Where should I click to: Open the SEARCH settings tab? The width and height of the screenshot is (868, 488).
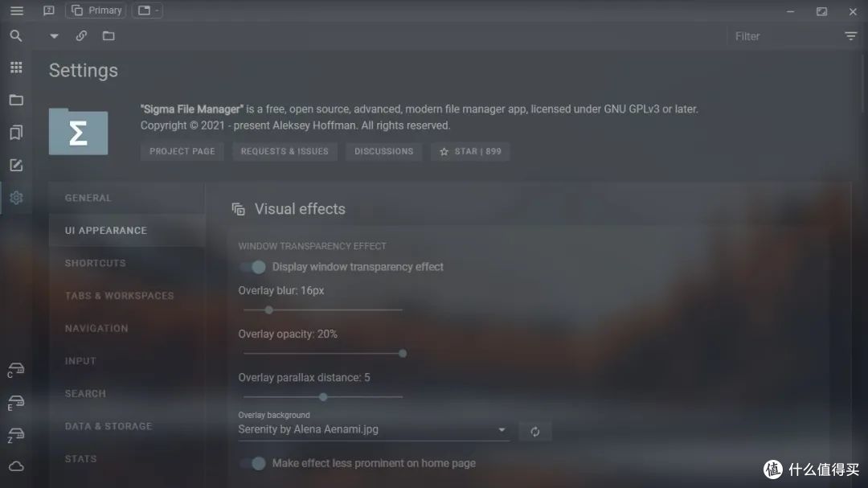click(127, 394)
